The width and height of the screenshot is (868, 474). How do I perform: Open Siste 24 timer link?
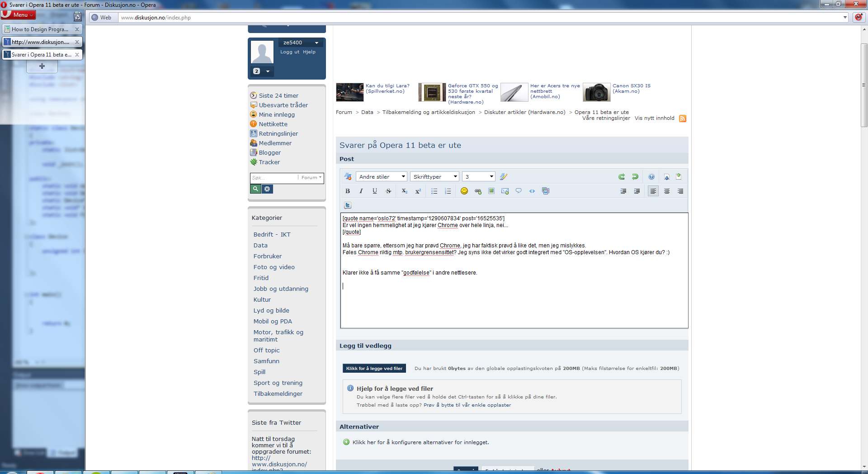tap(278, 96)
